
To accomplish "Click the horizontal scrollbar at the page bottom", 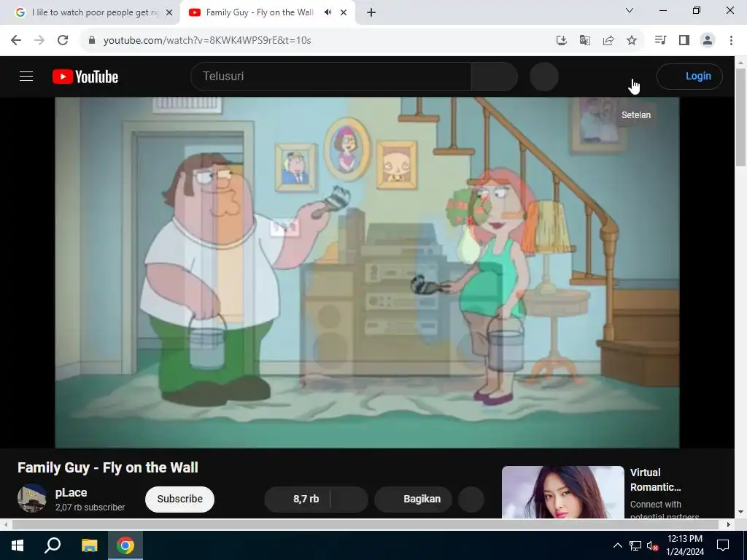I will [x=365, y=524].
